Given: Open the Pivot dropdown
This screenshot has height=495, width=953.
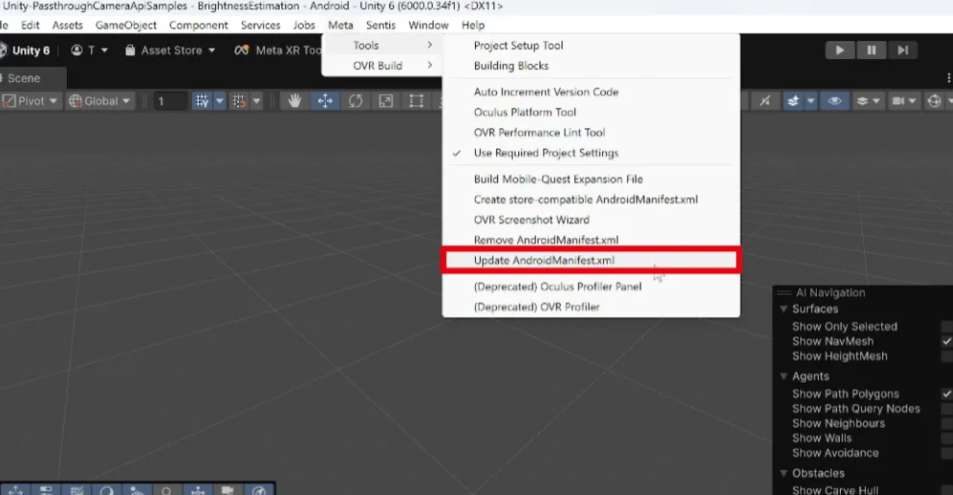Looking at the screenshot, I should 31,101.
